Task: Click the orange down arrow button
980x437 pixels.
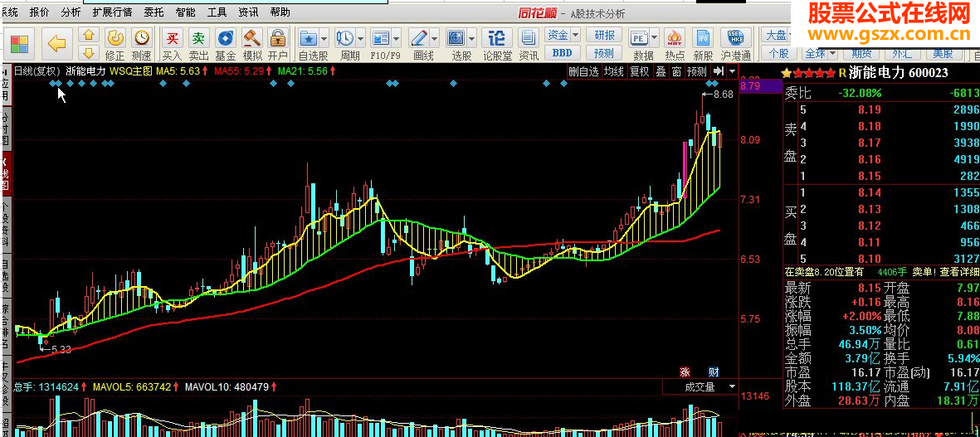Action: click(90, 52)
